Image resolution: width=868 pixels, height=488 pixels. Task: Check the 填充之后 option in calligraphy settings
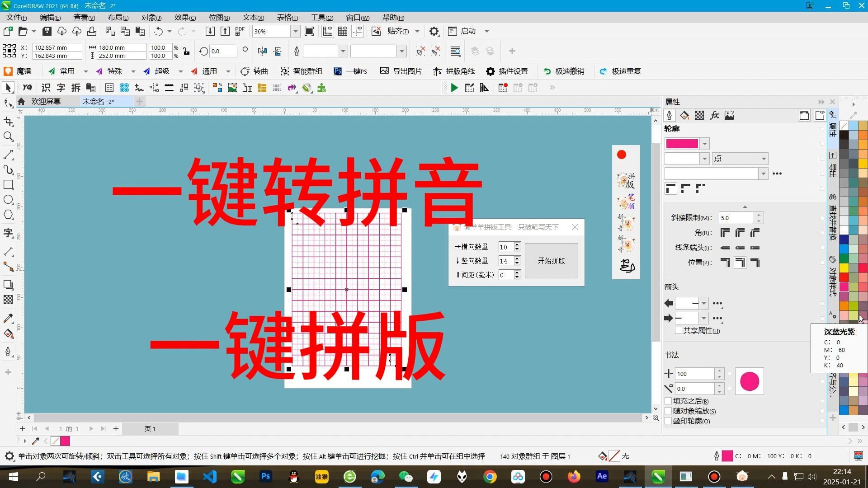(668, 401)
